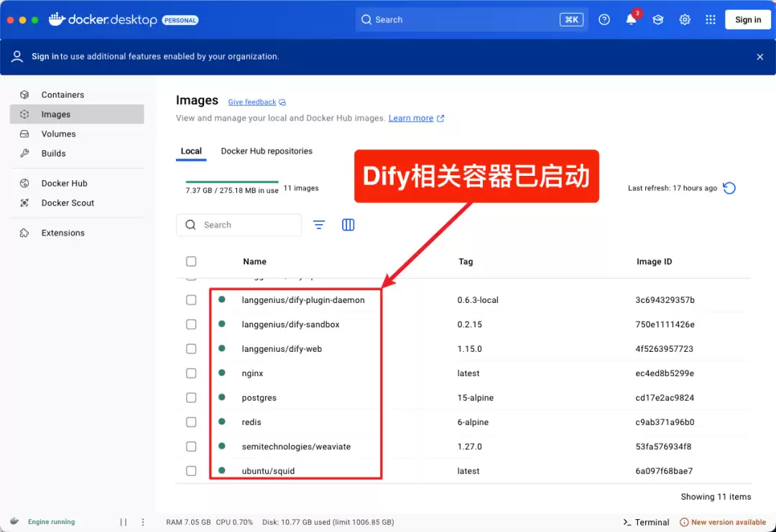Check the dify-web row checkbox
776x532 pixels.
[x=191, y=349]
